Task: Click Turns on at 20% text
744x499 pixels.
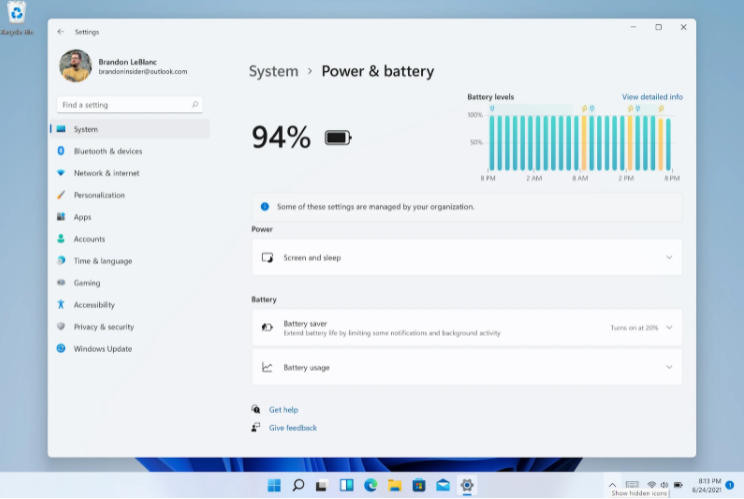Action: (x=634, y=328)
